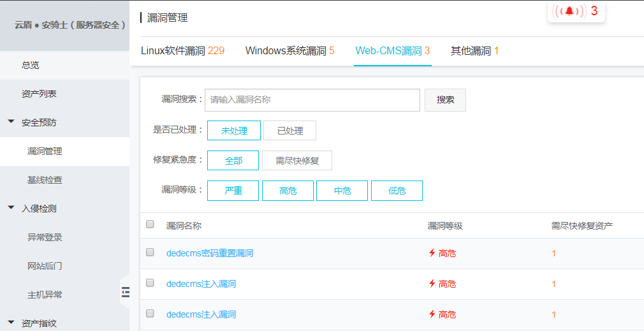Tick the select-all checkbox in table header
Viewport: 644px width, 331px height.
click(150, 224)
